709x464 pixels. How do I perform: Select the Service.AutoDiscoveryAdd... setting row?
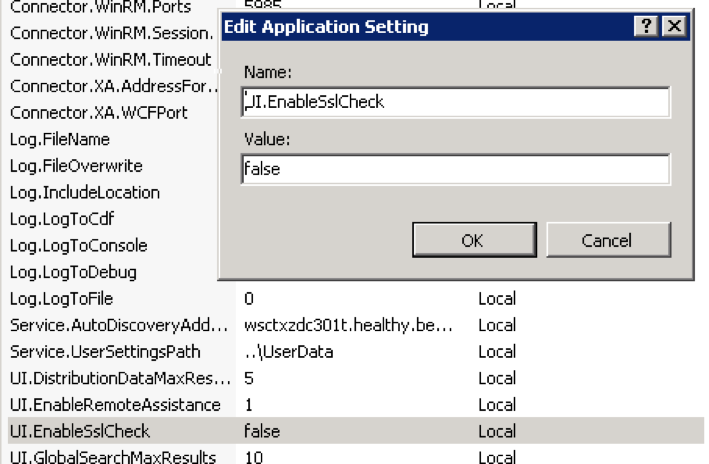(120, 325)
